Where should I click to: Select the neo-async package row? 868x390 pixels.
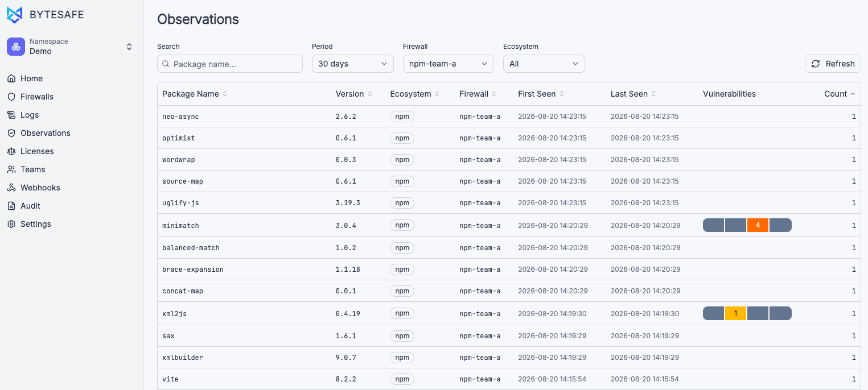[509, 117]
